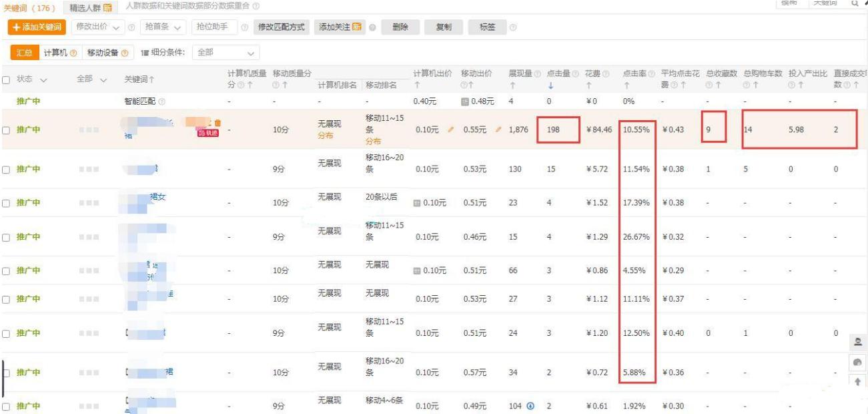The height and width of the screenshot is (414, 868).
Task: Click the back-to-top arrow icon
Action: point(858,382)
